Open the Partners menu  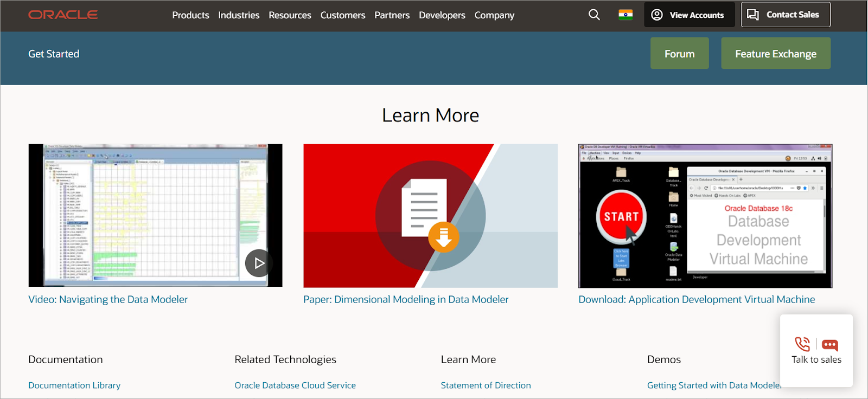coord(392,15)
